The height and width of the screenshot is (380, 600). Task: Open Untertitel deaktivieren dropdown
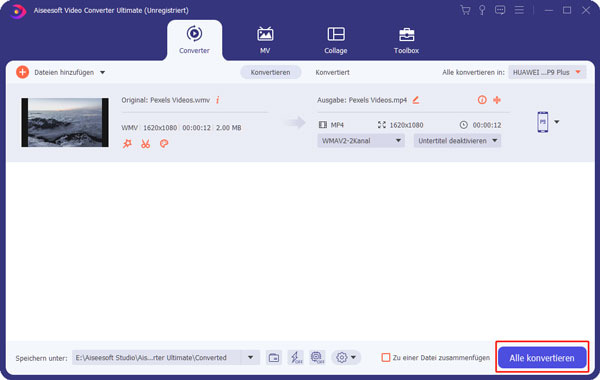click(457, 141)
